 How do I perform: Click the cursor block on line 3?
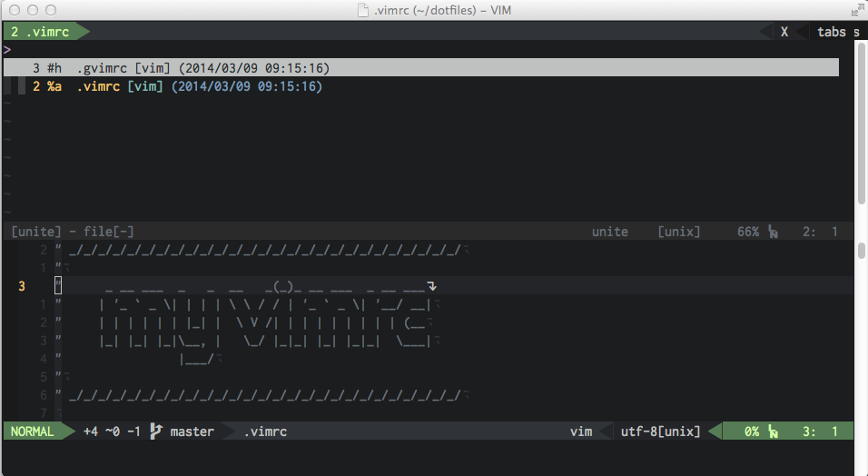click(58, 286)
